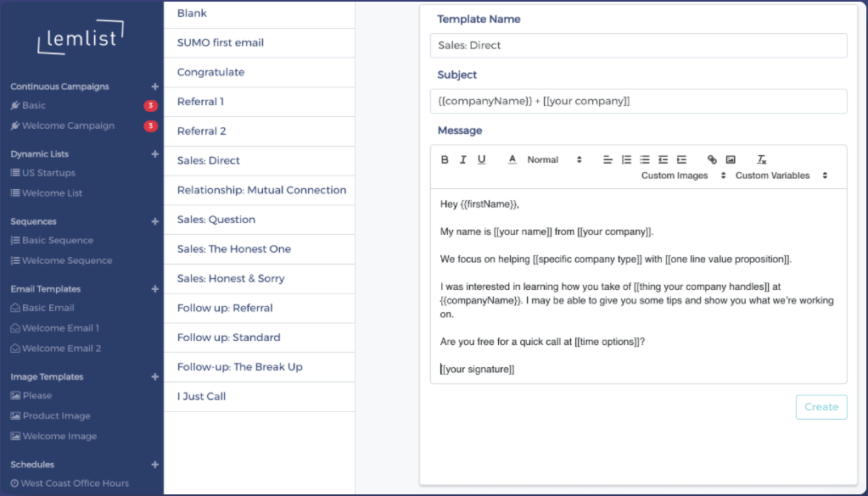Click inside the Subject input field
This screenshot has width=868, height=496.
pos(637,101)
